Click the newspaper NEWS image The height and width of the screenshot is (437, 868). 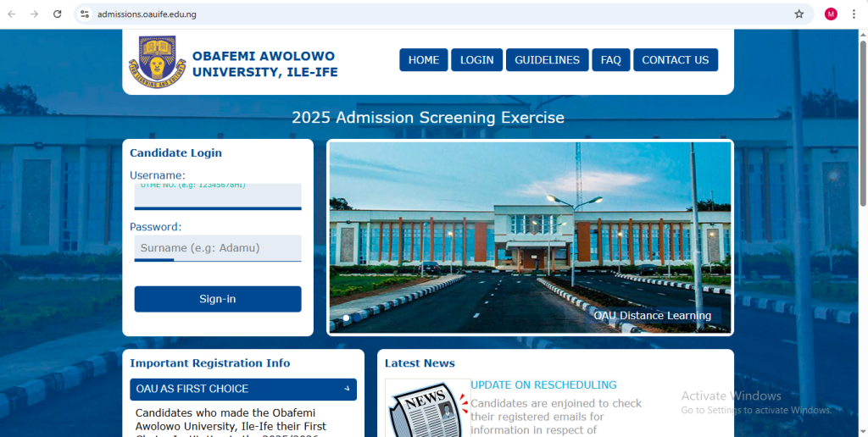tap(427, 407)
